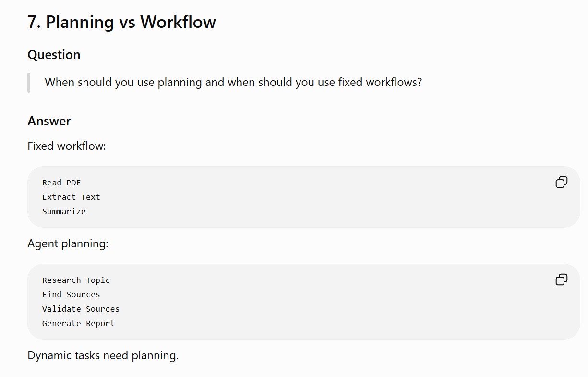Click the blockquote question about planning
Viewport: 588px width, 377px height.
pyautogui.click(x=233, y=82)
